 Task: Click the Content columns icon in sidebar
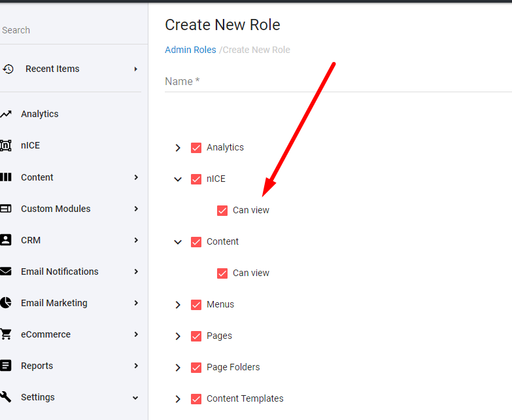pos(6,177)
